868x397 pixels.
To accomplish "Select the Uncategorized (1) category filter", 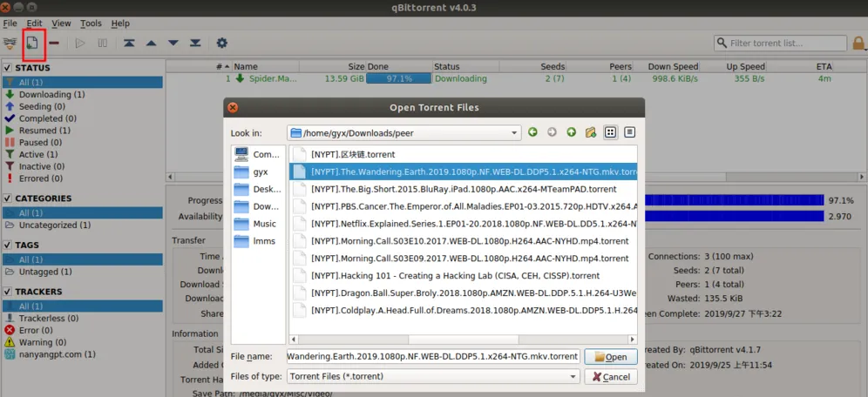I will coord(83,225).
